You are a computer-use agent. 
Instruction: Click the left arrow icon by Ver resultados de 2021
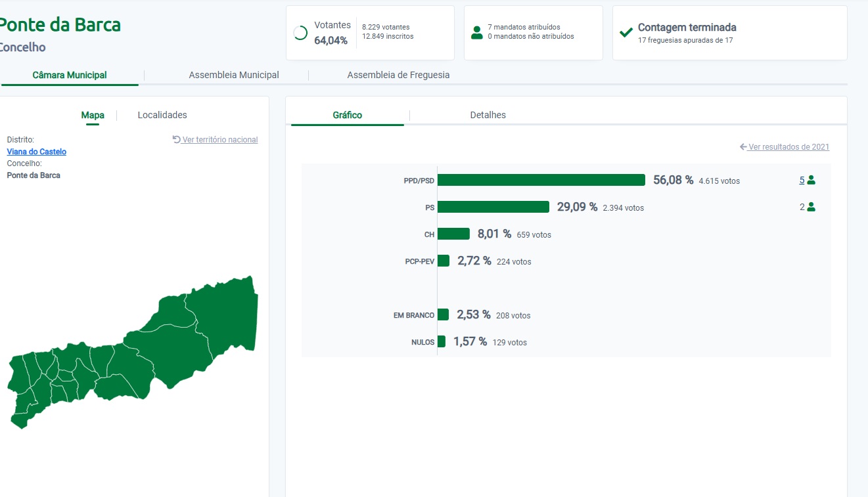743,147
